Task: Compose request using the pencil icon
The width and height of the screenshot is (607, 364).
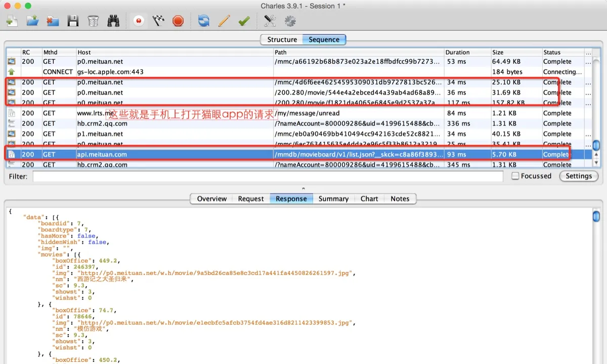Action: click(x=224, y=21)
